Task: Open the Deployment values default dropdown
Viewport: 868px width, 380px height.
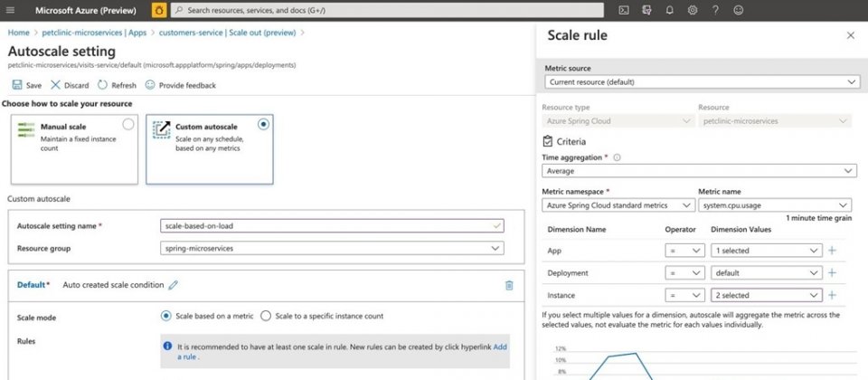Action: tap(767, 272)
